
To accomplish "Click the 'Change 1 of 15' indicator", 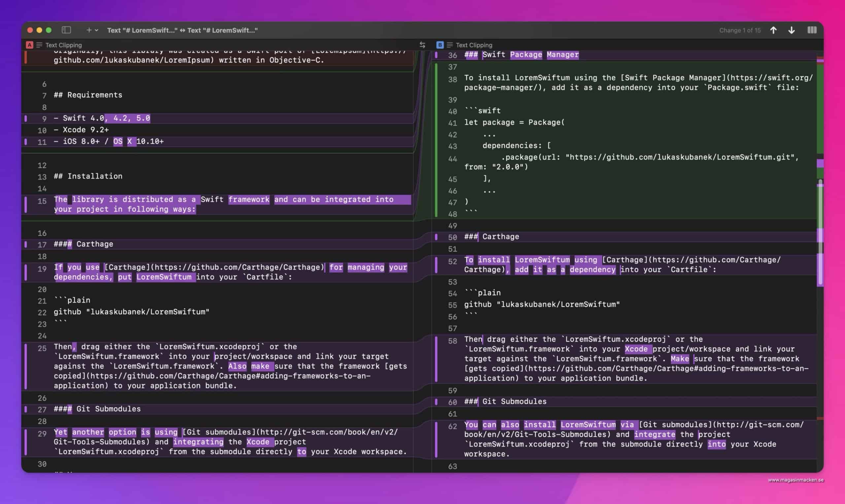I will pyautogui.click(x=740, y=30).
